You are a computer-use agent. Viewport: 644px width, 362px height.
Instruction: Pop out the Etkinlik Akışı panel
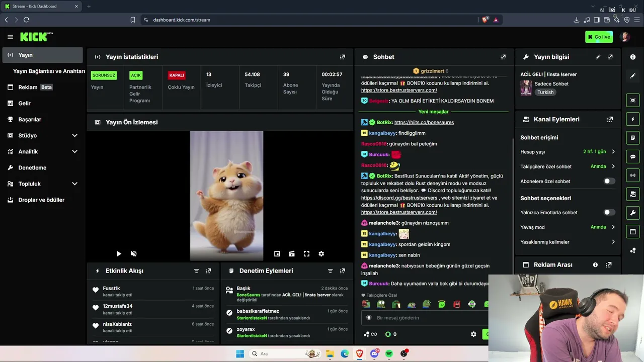pyautogui.click(x=209, y=270)
